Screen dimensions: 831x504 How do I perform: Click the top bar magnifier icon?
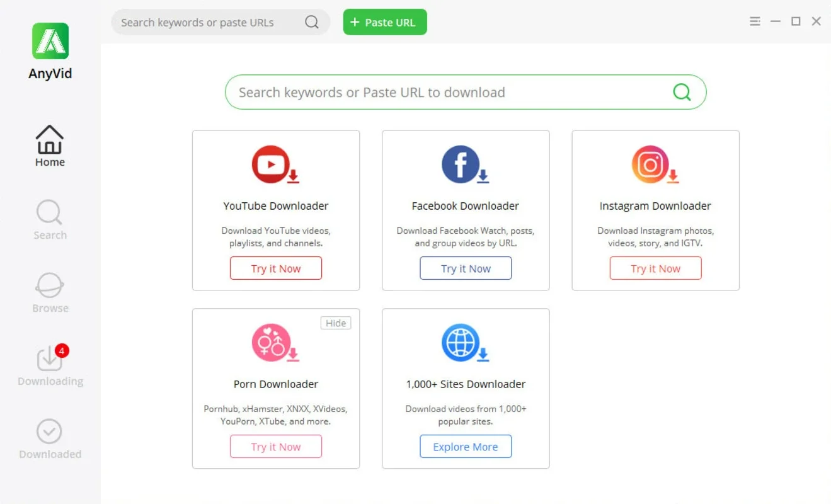(312, 22)
